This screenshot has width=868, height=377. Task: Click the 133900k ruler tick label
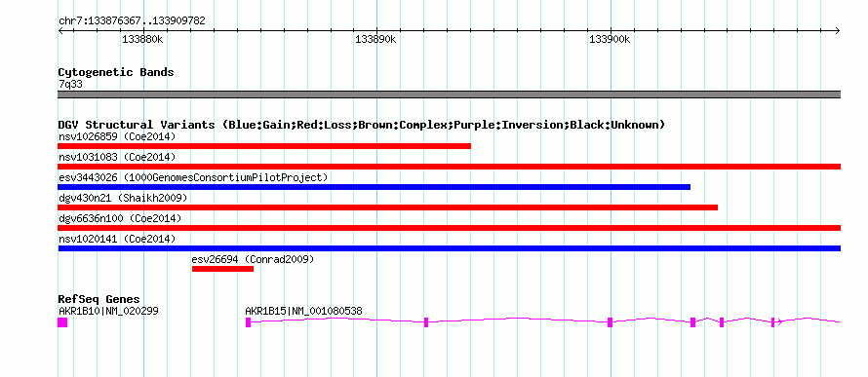pyautogui.click(x=610, y=39)
